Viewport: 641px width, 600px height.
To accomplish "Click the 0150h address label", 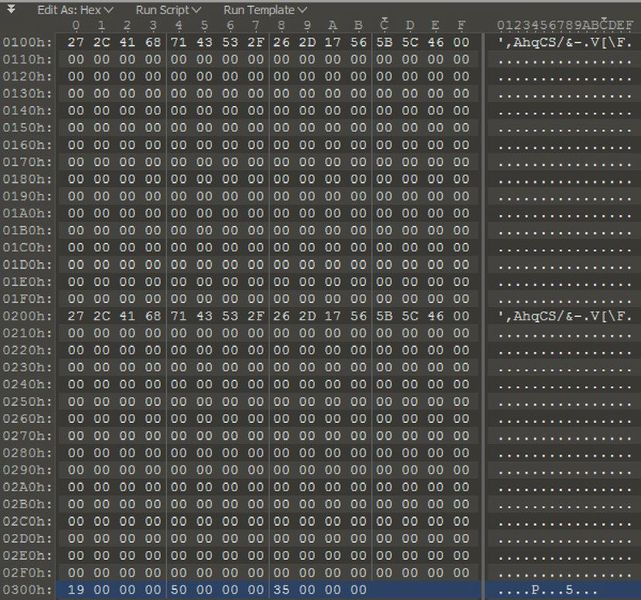I will [27, 128].
